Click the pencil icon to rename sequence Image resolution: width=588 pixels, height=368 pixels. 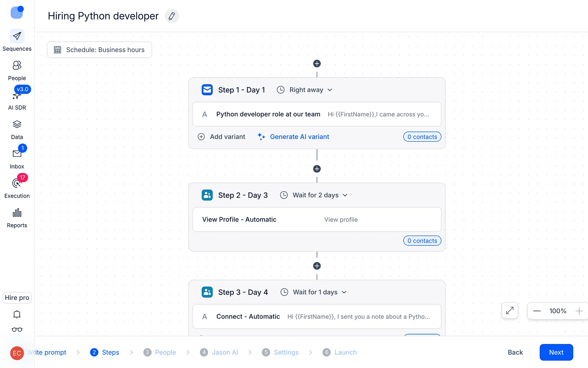pos(172,16)
